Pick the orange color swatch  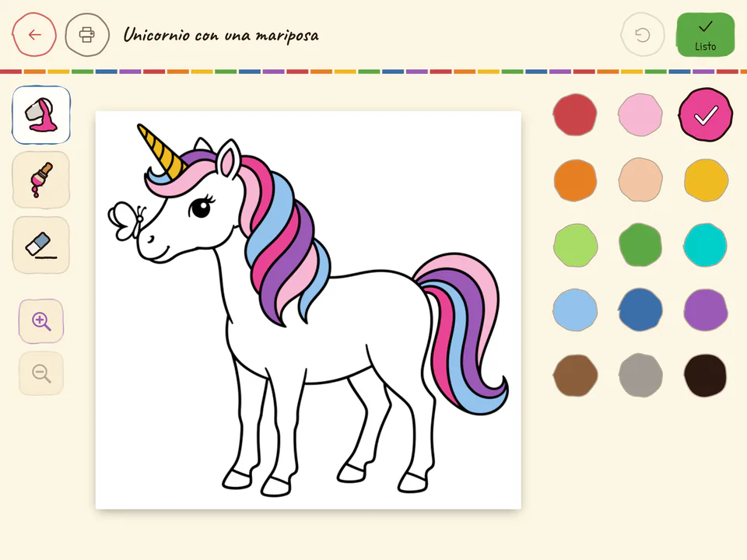coord(575,180)
